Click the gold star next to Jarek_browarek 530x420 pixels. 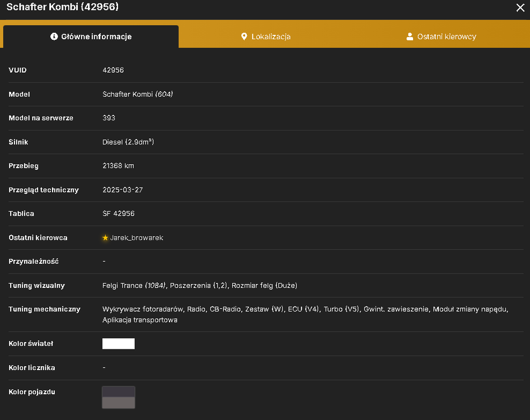[105, 238]
